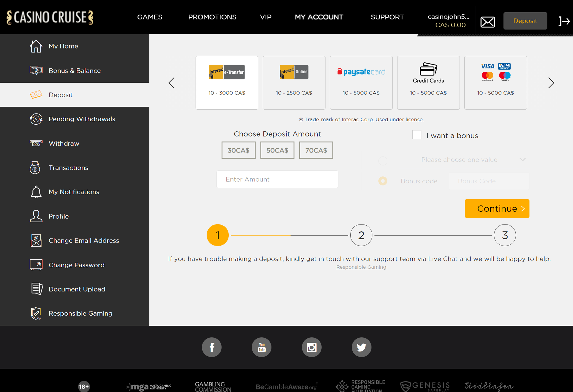This screenshot has height=392, width=573.
Task: Select Credit Cards payment method
Action: tap(428, 83)
